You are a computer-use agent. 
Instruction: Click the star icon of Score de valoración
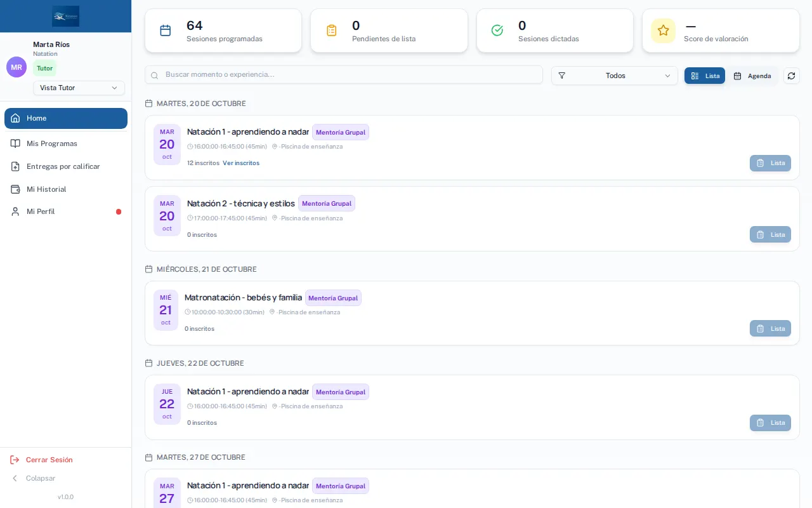(x=663, y=30)
